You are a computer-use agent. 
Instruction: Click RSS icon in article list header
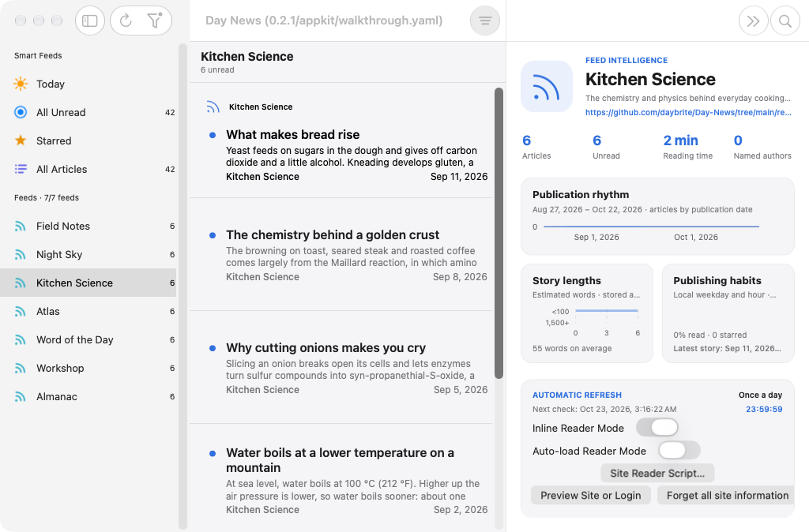coord(213,107)
